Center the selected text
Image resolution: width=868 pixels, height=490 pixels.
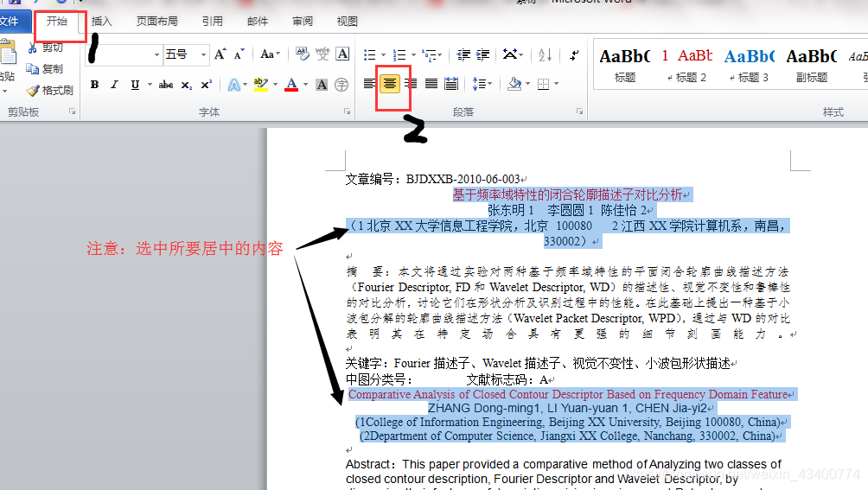390,84
